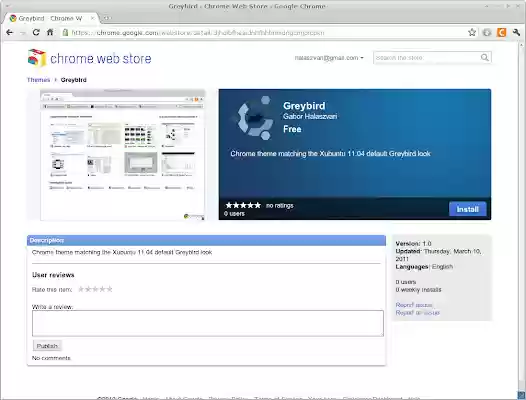Click the description text under Description header

point(122,252)
